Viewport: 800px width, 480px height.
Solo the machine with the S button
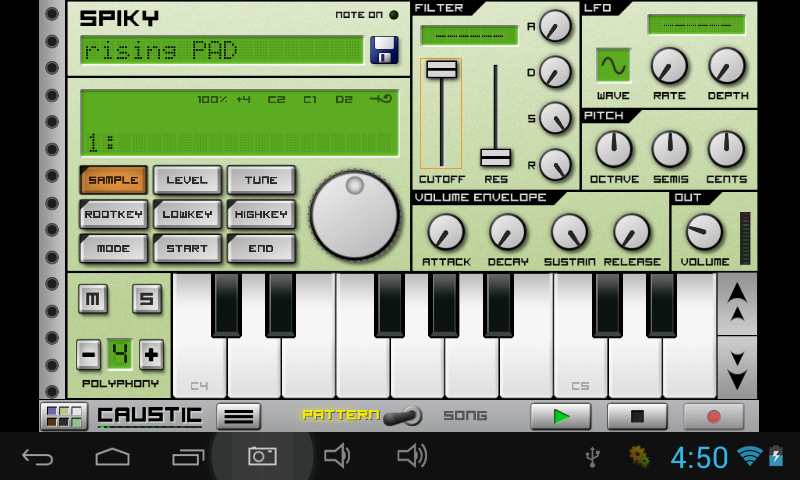click(x=147, y=298)
